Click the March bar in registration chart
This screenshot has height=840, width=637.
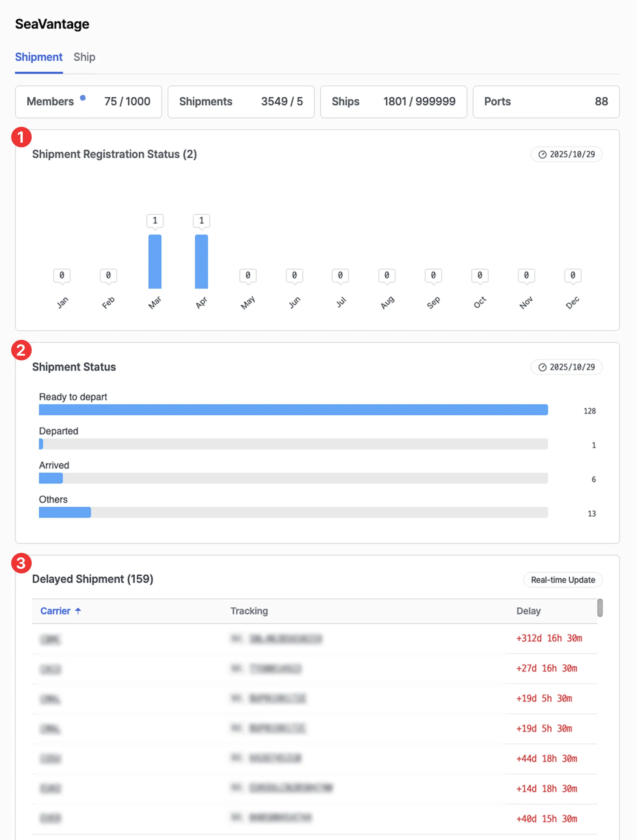(x=155, y=261)
